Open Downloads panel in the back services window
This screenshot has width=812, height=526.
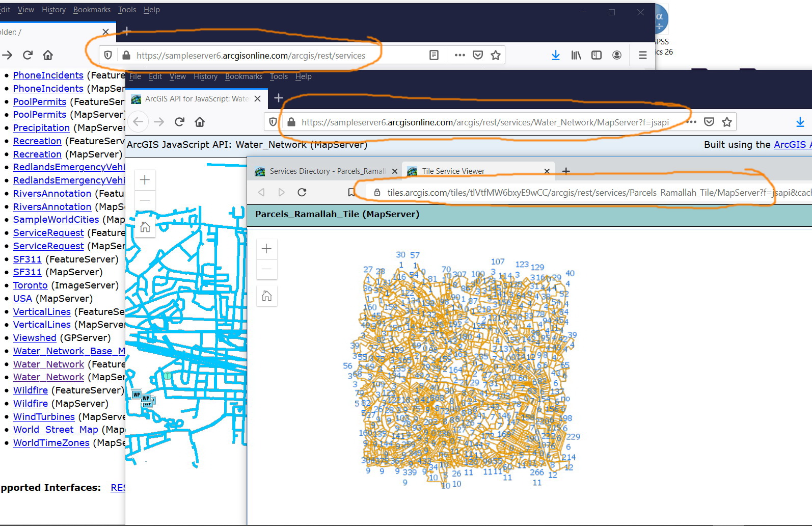pos(556,55)
